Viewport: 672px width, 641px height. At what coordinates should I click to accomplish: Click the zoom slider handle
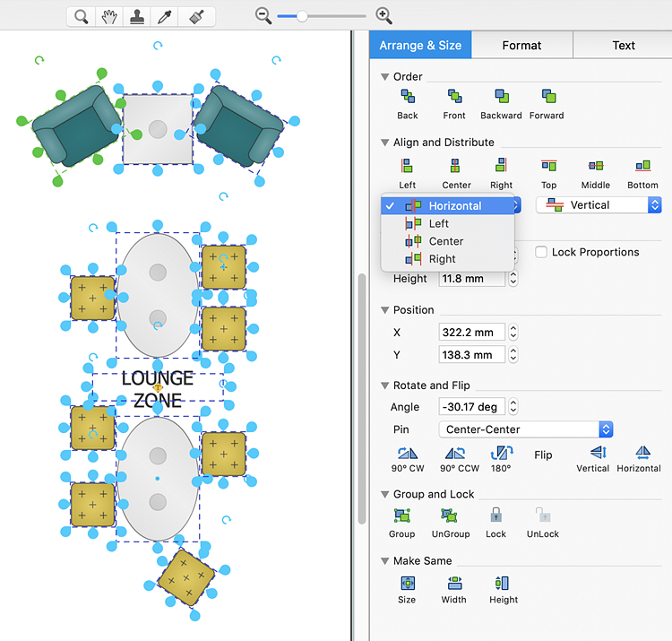tap(302, 15)
